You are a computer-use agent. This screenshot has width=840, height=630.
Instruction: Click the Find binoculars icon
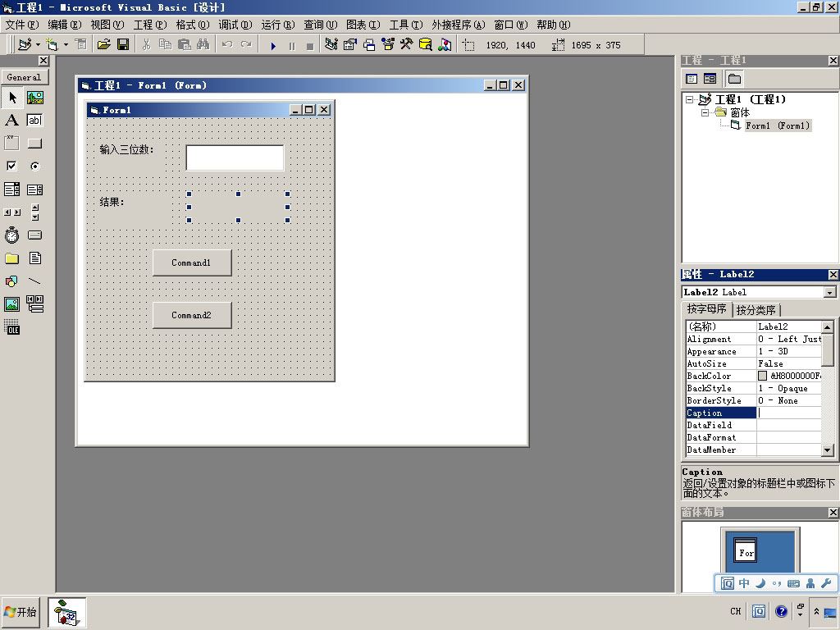click(x=203, y=45)
